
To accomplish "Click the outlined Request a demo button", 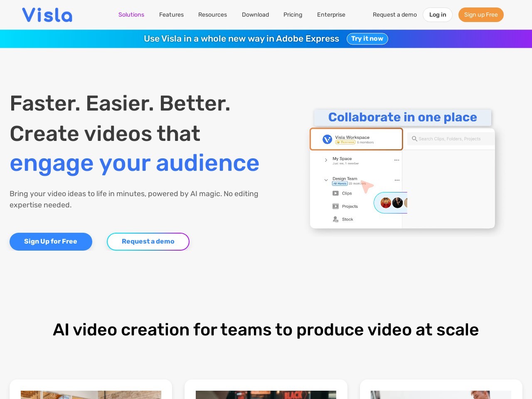I will 148,241.
